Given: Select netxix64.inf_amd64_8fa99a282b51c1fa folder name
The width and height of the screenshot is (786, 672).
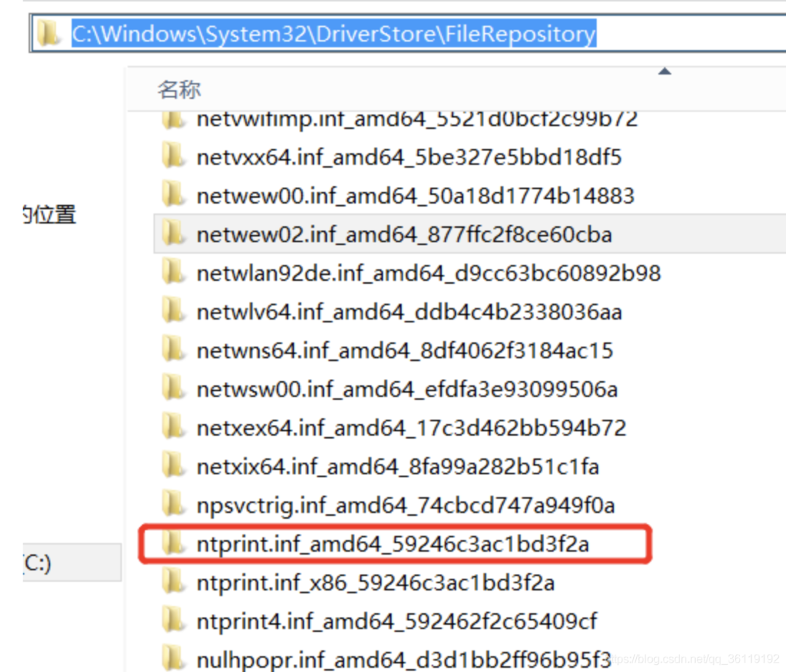Looking at the screenshot, I should click(x=397, y=467).
